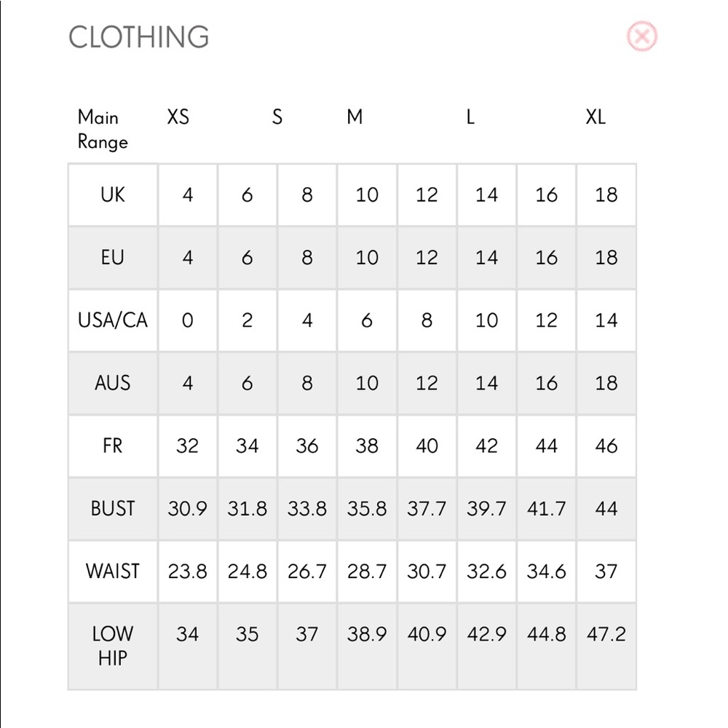Click the 30.9 bust measurement cell
Screen dimensions: 728x728
[x=187, y=509]
